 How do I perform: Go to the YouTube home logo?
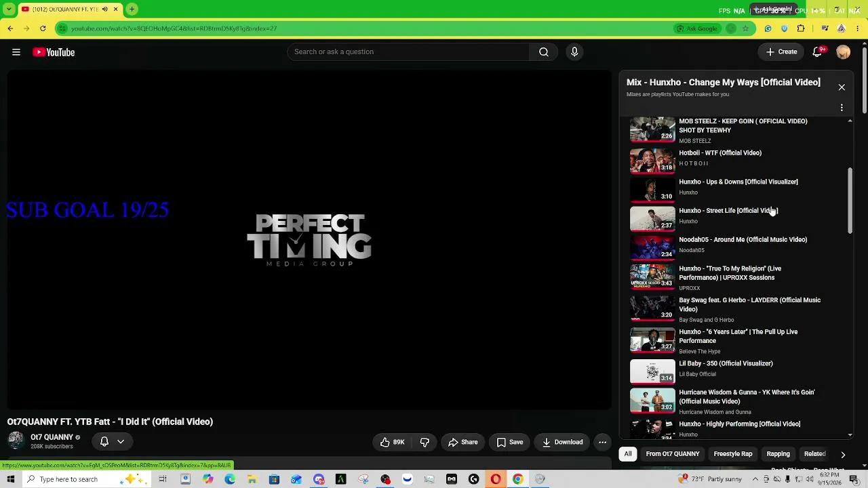click(x=54, y=52)
